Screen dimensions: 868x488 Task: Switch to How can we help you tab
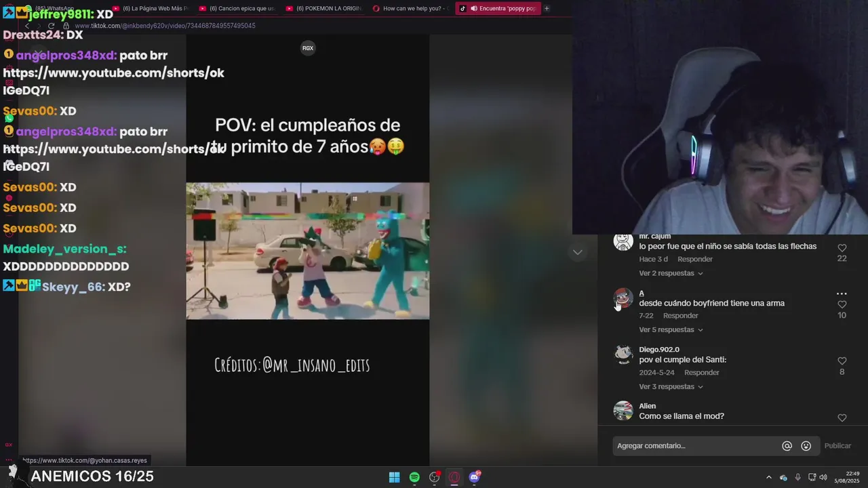(x=410, y=8)
